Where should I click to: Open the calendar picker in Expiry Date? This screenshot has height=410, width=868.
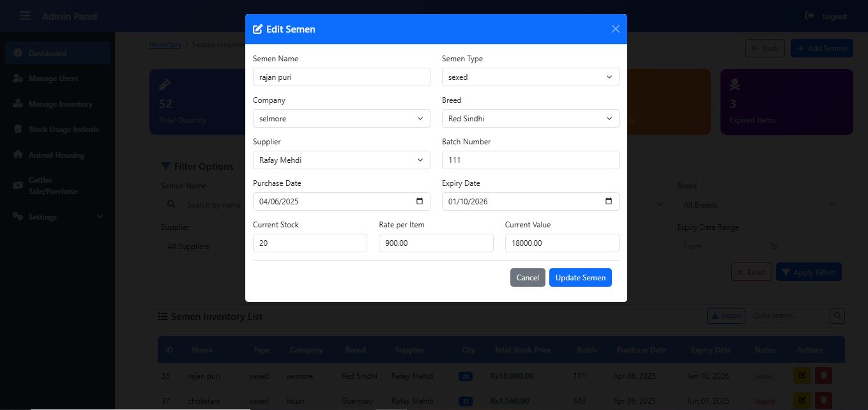[608, 201]
